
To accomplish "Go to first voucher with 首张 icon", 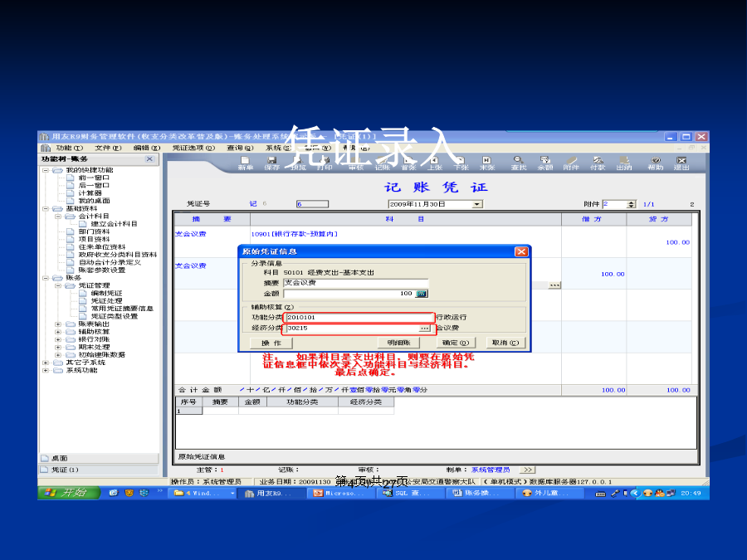I will click(408, 163).
